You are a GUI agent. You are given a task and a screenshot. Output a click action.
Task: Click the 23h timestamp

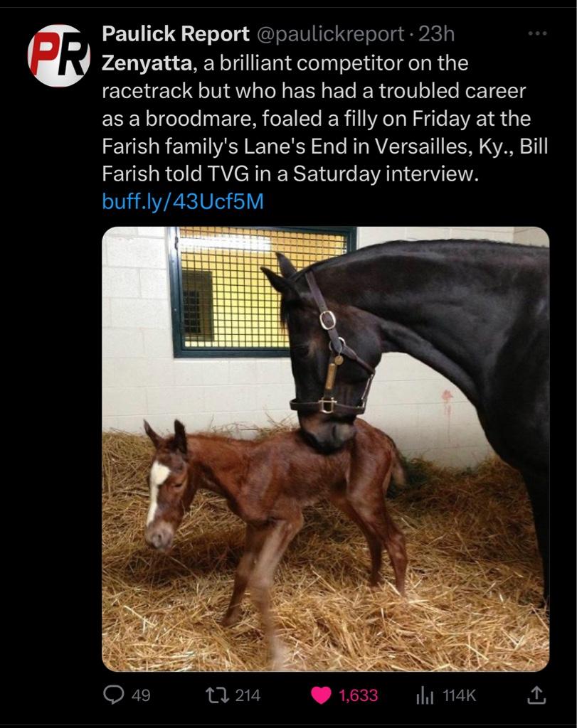[x=436, y=34]
